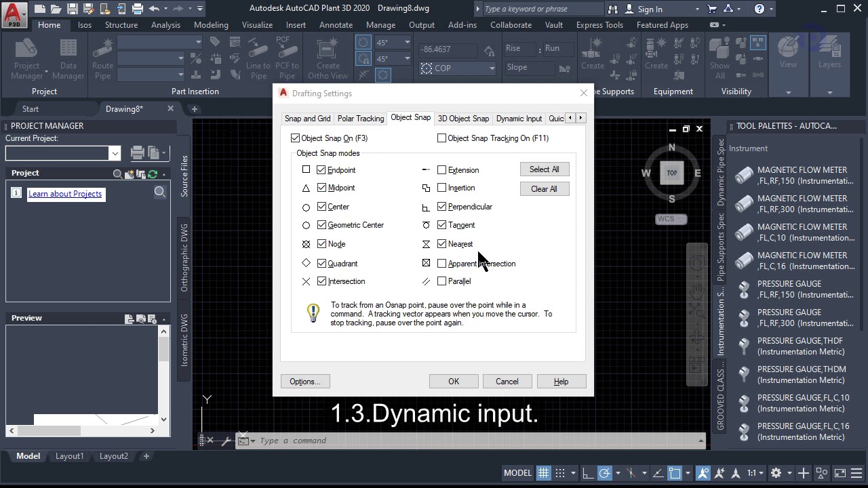
Task: Click the clean screen icon in status bar
Action: [840, 473]
